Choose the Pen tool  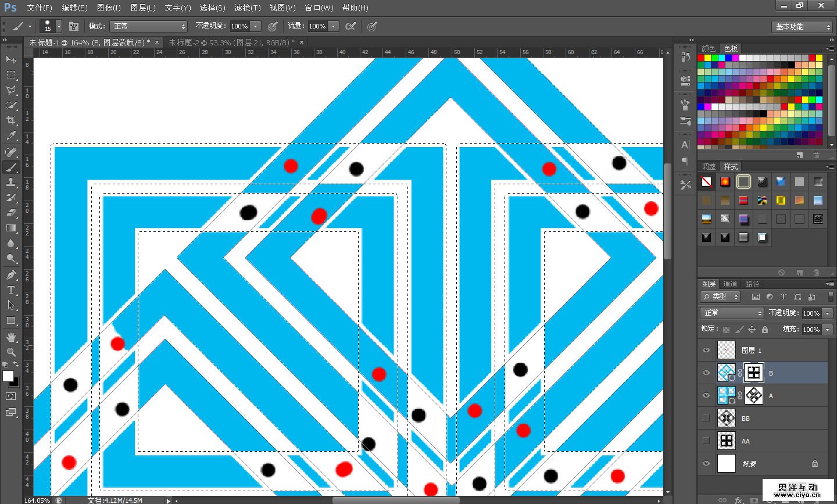11,274
